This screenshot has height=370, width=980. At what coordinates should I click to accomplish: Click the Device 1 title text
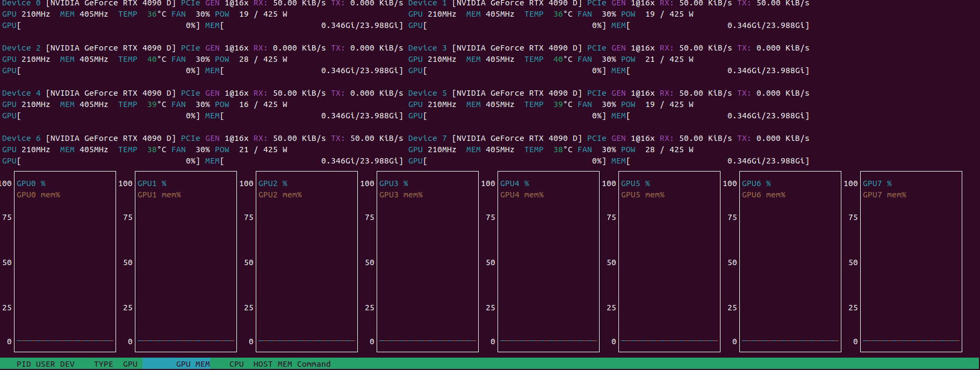pyautogui.click(x=428, y=3)
